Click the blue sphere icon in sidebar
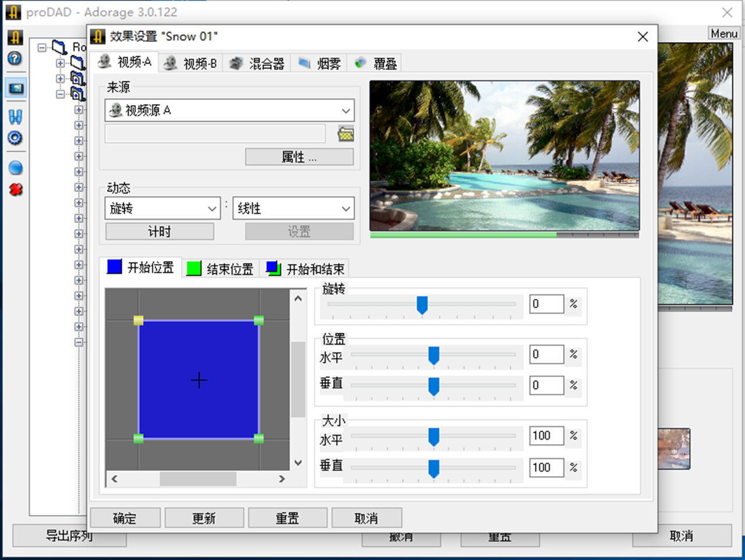Screen dimensions: 745x560 15,167
